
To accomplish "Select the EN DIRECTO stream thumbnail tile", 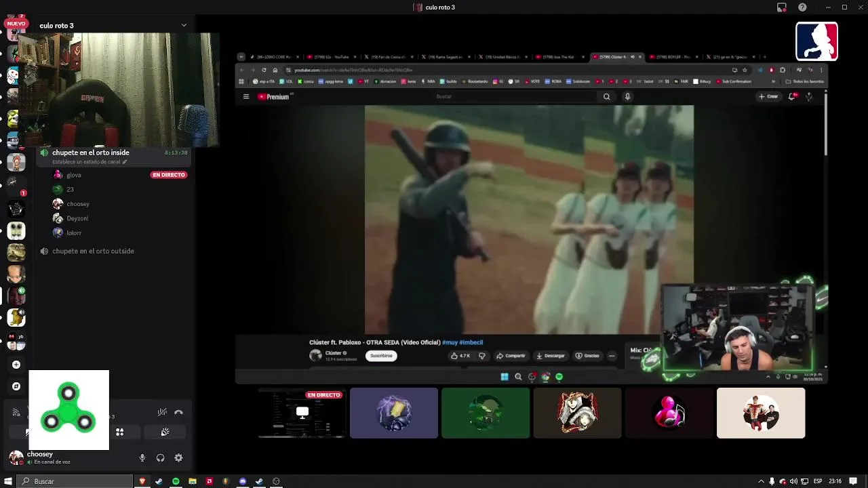I will (x=302, y=413).
